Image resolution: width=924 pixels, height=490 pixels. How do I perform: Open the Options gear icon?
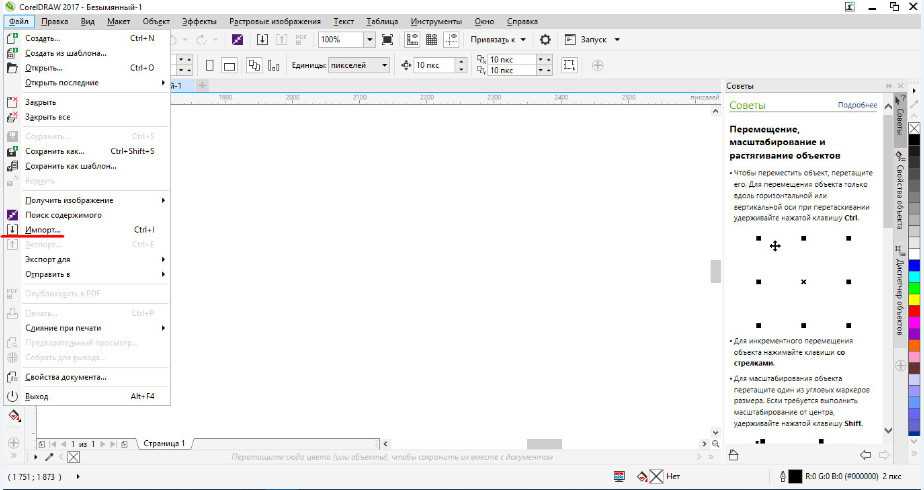click(x=545, y=40)
